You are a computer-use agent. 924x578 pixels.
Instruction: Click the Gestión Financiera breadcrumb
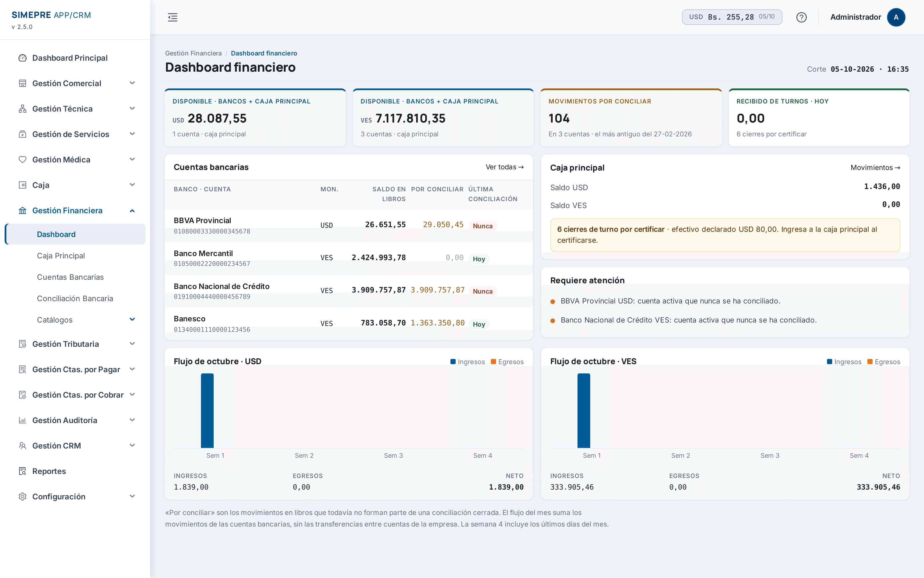[x=193, y=53]
